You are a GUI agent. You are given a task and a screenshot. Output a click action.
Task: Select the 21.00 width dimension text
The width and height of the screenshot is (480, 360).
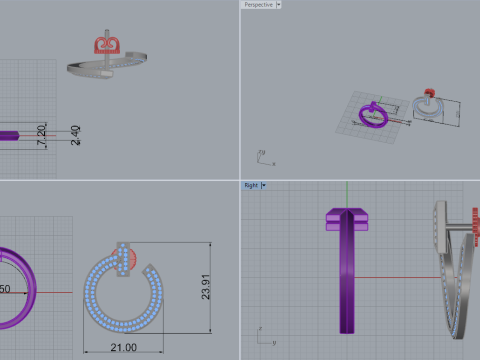[x=124, y=348]
